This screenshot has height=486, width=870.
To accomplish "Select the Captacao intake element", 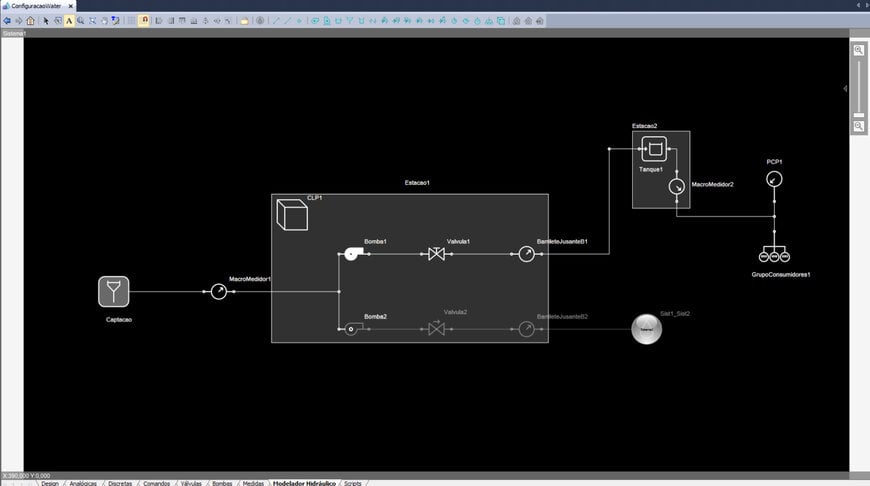I will pos(114,292).
